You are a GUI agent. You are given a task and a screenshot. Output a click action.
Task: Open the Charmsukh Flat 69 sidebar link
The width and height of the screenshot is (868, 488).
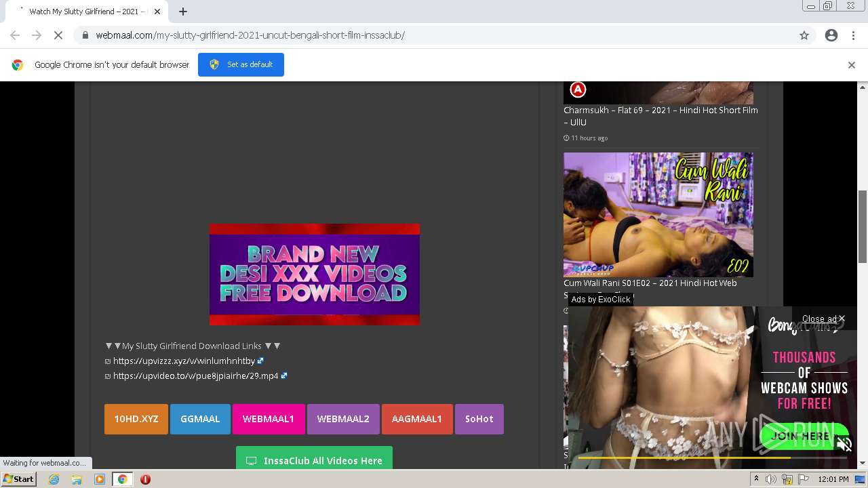[660, 116]
